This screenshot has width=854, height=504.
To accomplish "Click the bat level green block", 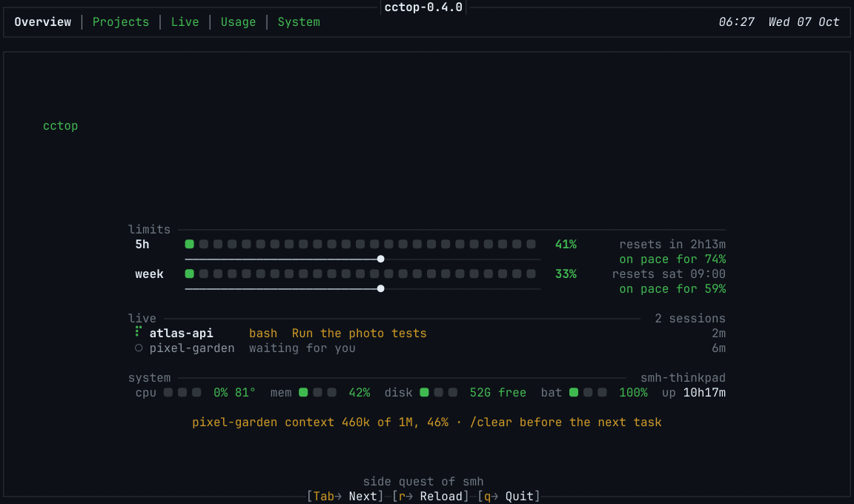I will click(574, 392).
